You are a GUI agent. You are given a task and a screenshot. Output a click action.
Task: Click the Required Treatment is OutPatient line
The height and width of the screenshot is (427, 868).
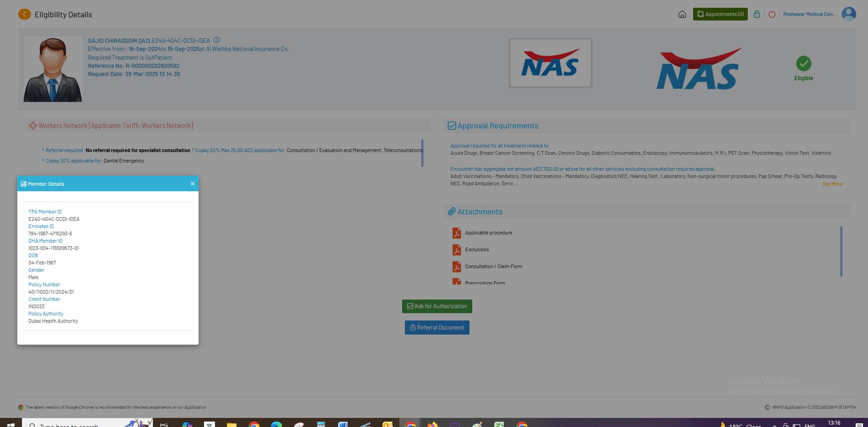pyautogui.click(x=130, y=58)
